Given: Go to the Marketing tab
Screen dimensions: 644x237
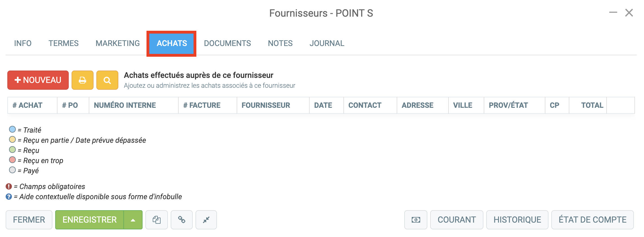Looking at the screenshot, I should click(x=117, y=43).
